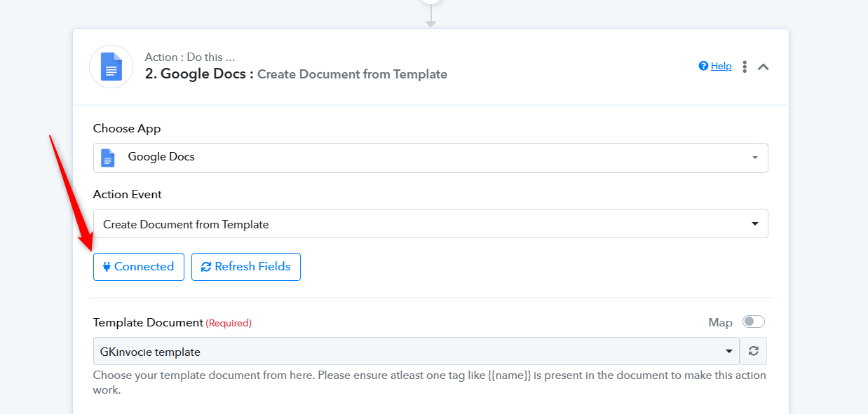Open the Action Event dropdown
868x414 pixels.
(x=430, y=223)
